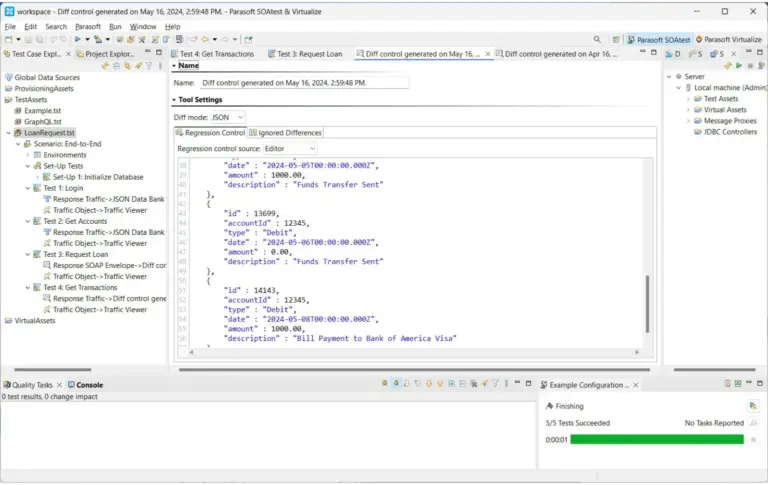Open the Regression control source Editor dropdown

(290, 148)
